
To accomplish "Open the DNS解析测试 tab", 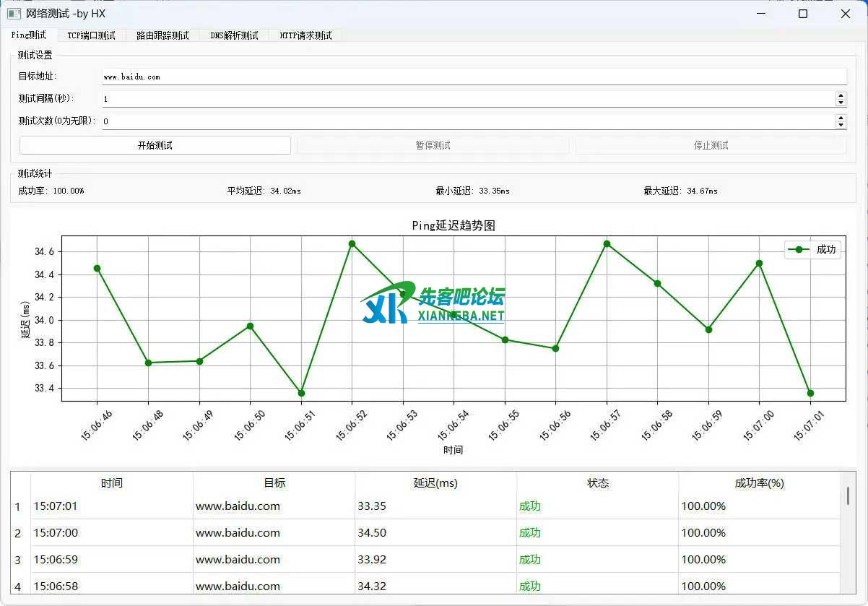I will pyautogui.click(x=234, y=35).
